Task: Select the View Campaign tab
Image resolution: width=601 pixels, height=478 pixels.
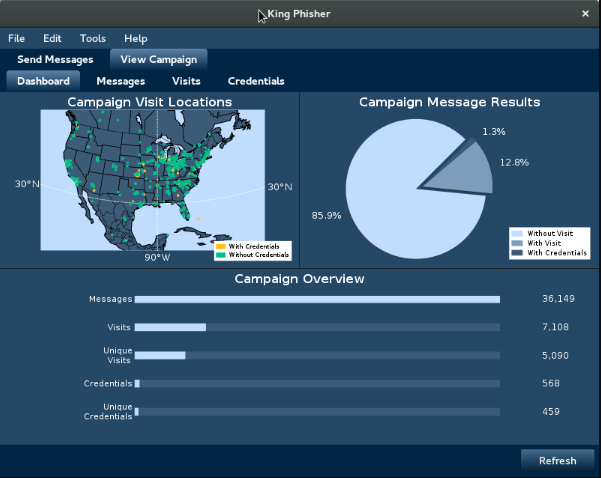Action: pos(159,59)
